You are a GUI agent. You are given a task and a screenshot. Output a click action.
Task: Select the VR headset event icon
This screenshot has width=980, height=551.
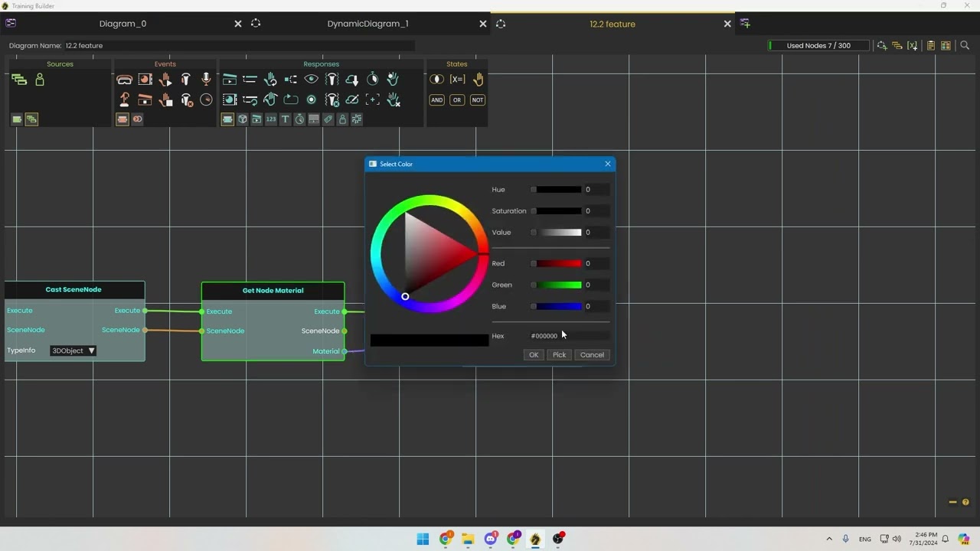tap(124, 80)
